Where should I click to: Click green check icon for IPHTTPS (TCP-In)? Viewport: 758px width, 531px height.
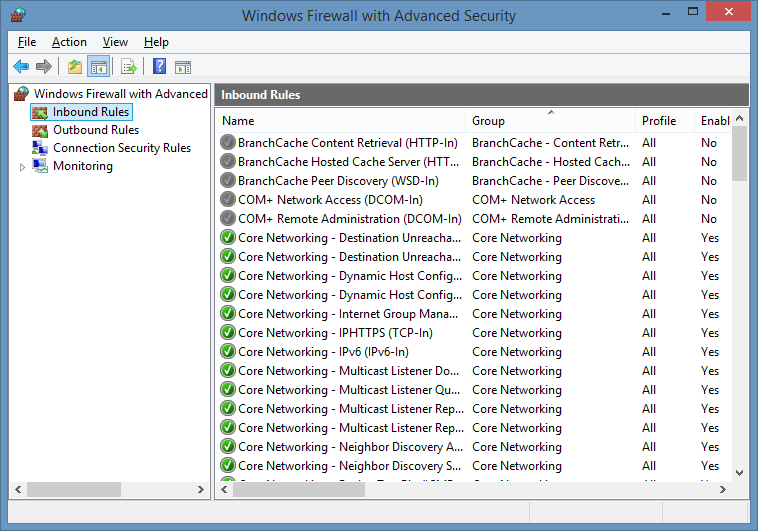[228, 333]
